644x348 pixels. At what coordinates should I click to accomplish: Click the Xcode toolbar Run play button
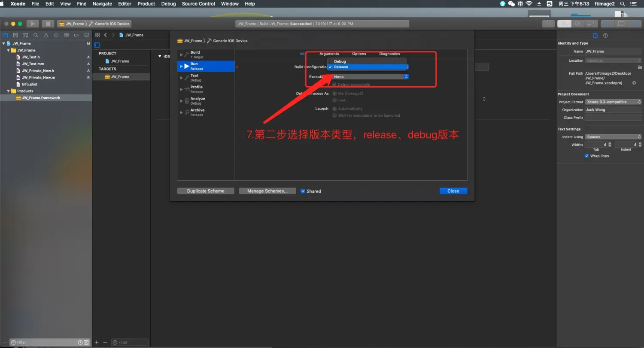pyautogui.click(x=33, y=24)
